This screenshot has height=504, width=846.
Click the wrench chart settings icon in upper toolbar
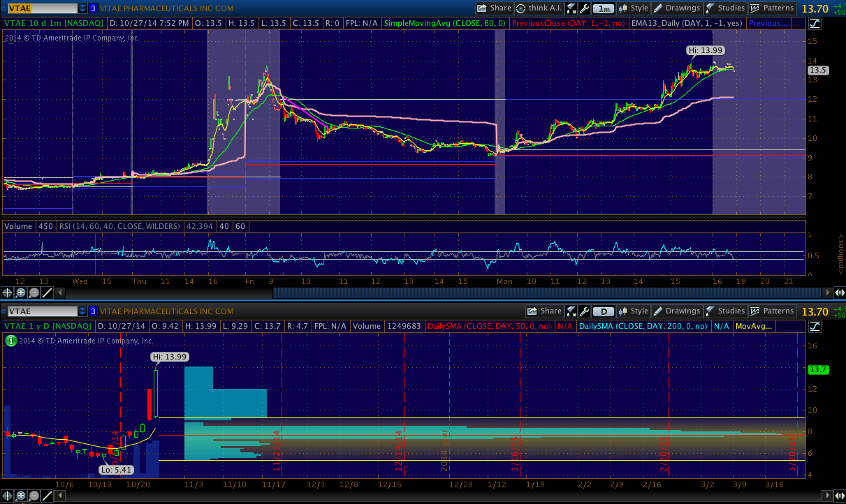[x=584, y=8]
